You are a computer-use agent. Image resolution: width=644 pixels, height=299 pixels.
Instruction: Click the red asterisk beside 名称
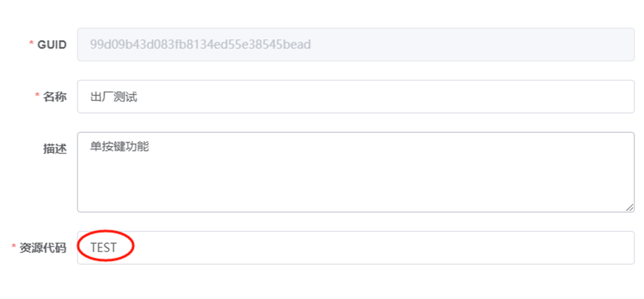(37, 97)
